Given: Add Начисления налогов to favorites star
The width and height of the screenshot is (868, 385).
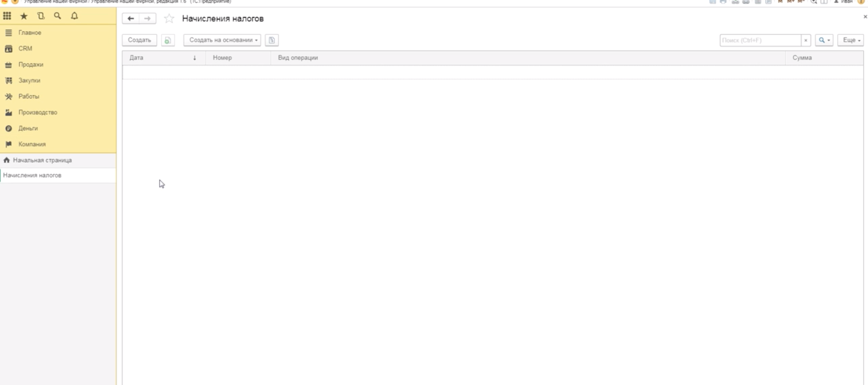Looking at the screenshot, I should click(x=169, y=18).
